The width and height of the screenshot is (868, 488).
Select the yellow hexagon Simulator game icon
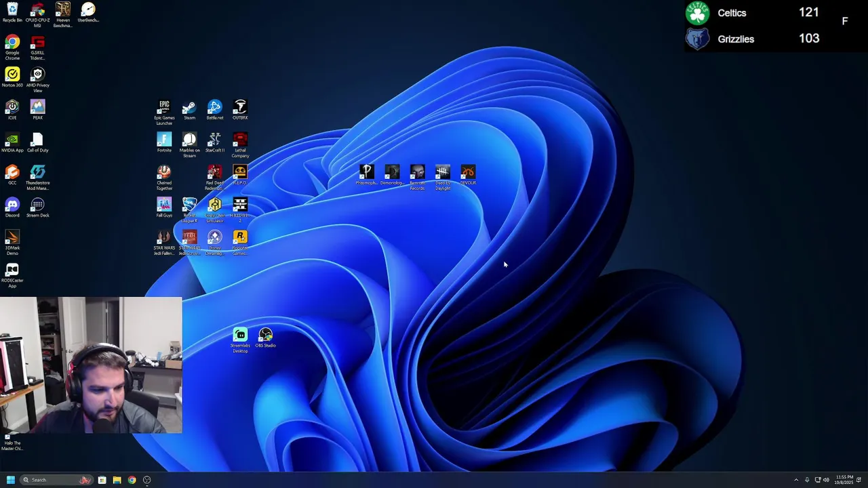click(215, 210)
